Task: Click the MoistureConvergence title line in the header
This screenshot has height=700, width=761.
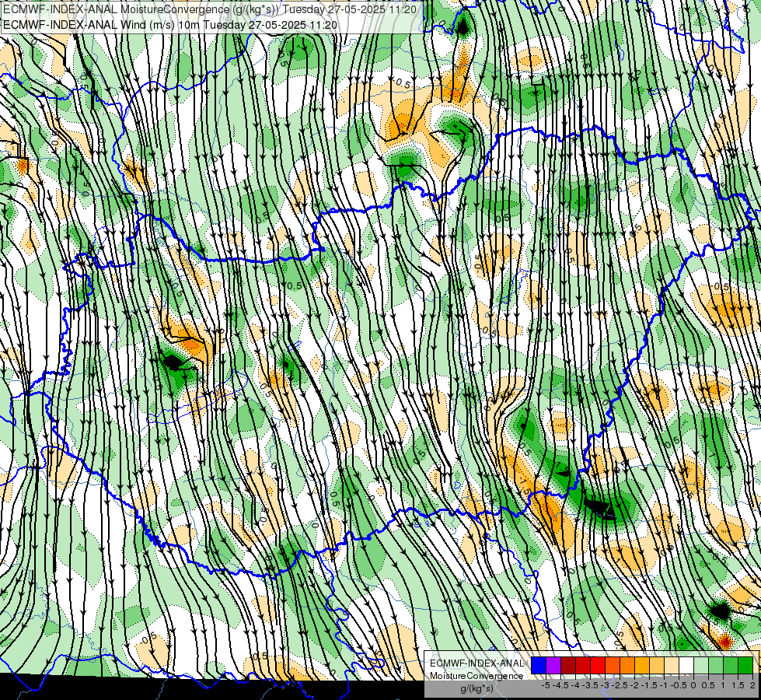Action: coord(208,9)
